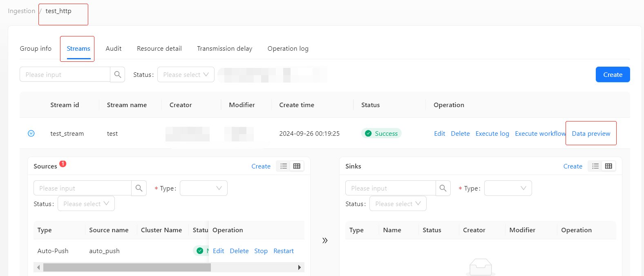Restart the auto_push source
Screen dimensions: 644x276
(284, 251)
